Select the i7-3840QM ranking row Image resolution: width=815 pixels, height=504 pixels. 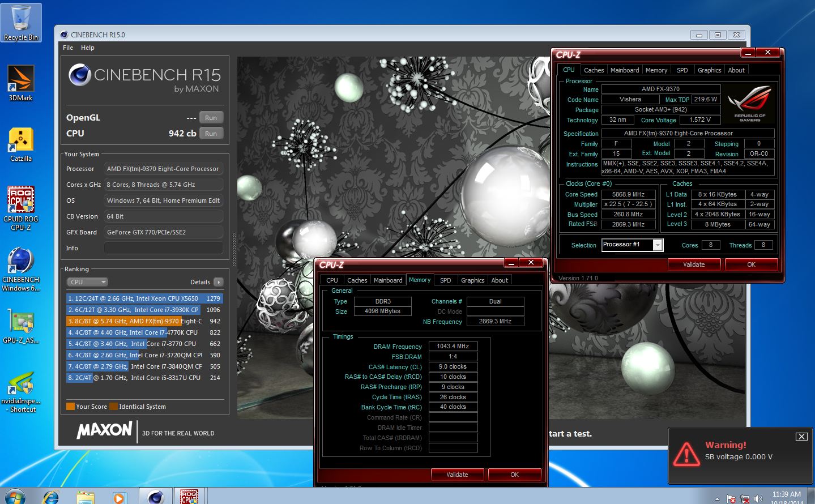[x=144, y=366]
